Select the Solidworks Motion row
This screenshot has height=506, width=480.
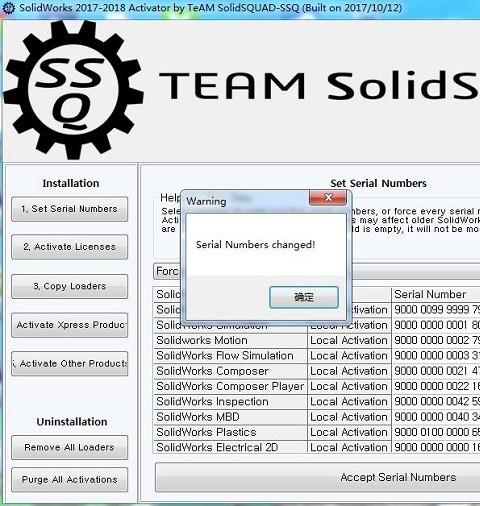pyautogui.click(x=317, y=340)
